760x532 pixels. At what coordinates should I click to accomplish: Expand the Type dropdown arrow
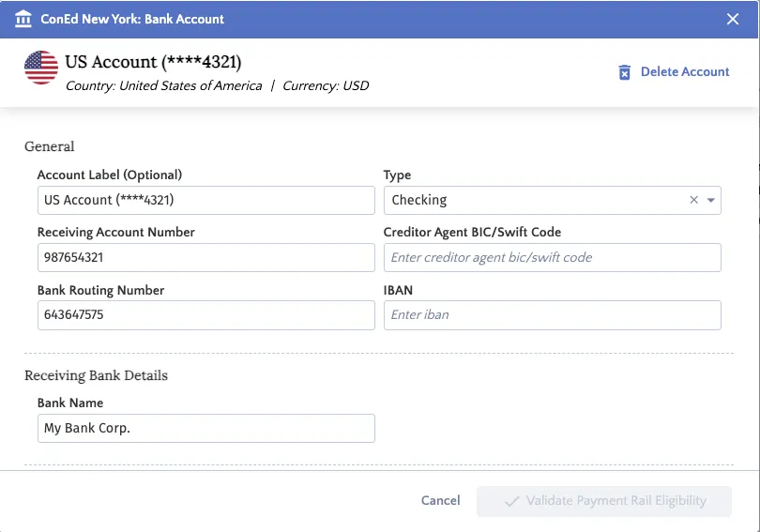710,200
